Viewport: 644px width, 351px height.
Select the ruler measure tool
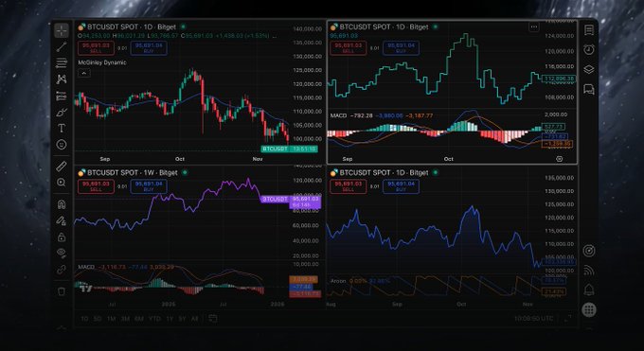tap(62, 166)
